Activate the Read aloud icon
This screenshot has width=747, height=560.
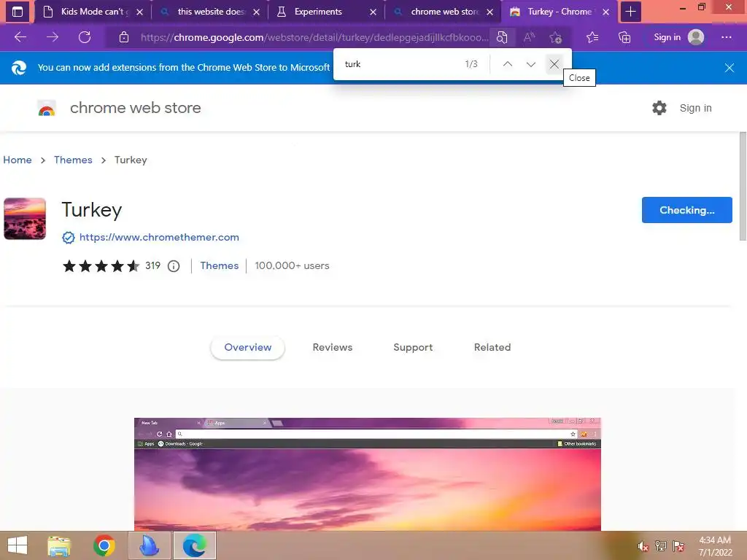(x=529, y=37)
